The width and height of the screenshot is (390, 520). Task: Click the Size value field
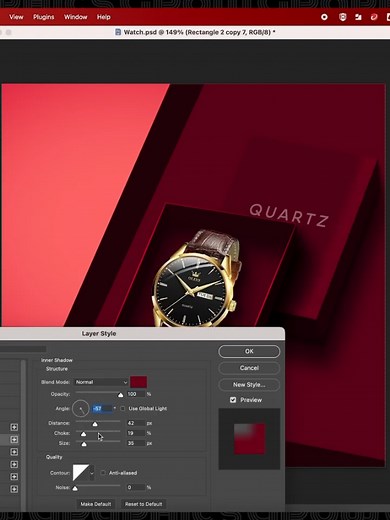[136, 443]
